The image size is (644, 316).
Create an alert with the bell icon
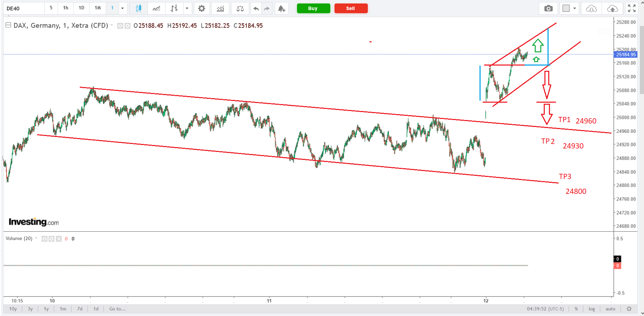click(x=282, y=8)
